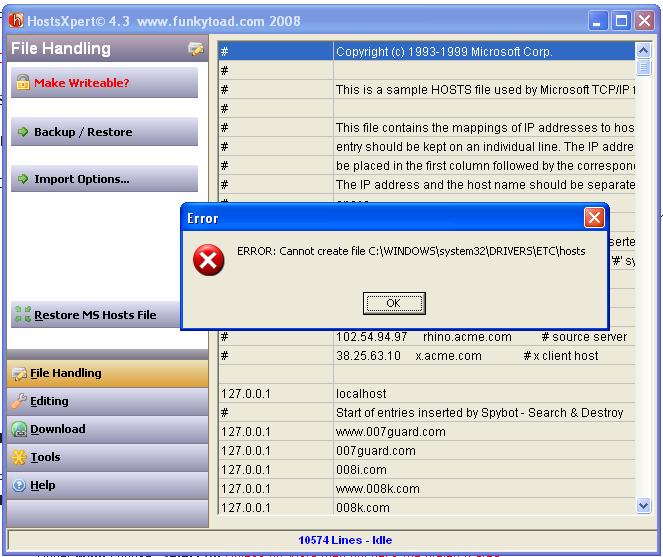Maximize the HostsXpert window
The height and width of the screenshot is (557, 663).
621,20
